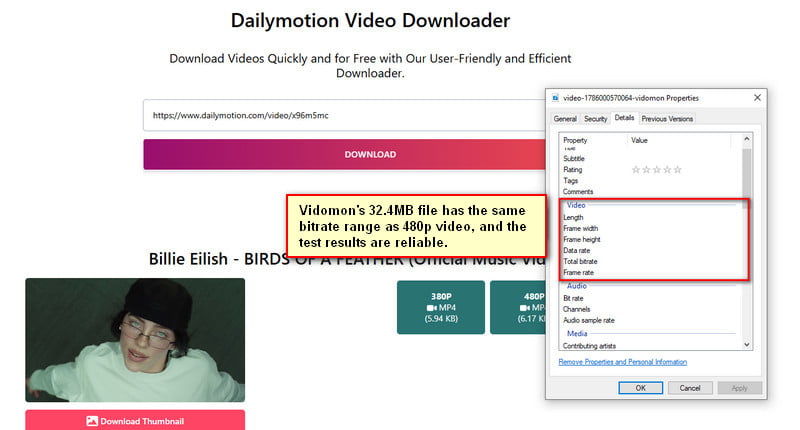The width and height of the screenshot is (800, 430).
Task: Click the OK button in Properties
Action: (x=641, y=388)
